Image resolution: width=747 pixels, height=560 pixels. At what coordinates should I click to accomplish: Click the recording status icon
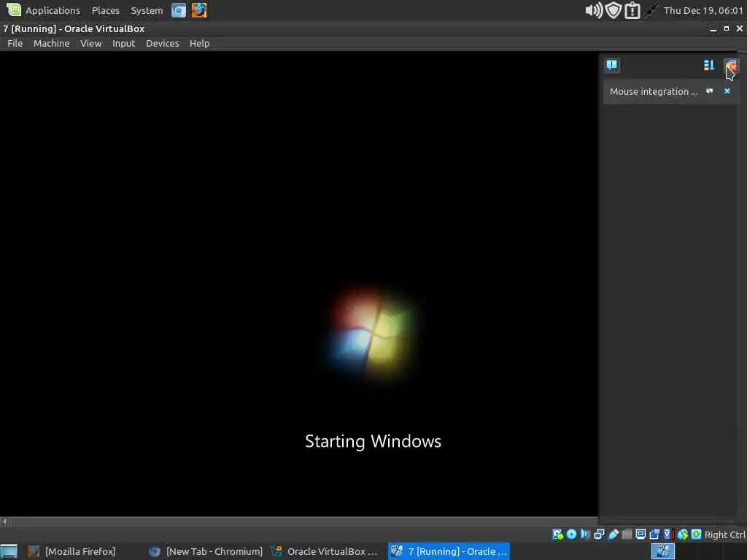pyautogui.click(x=654, y=534)
